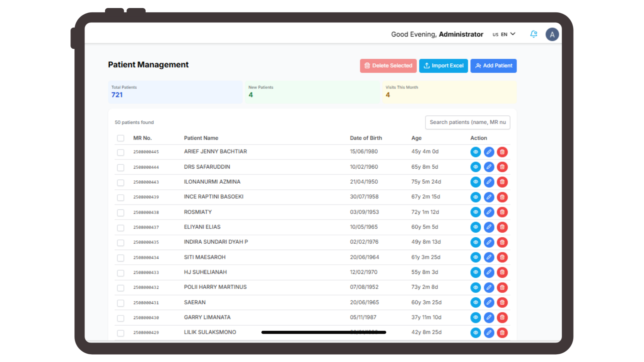Delete ILONANURMI AZMINA patient record
644x362 pixels.
(x=502, y=182)
